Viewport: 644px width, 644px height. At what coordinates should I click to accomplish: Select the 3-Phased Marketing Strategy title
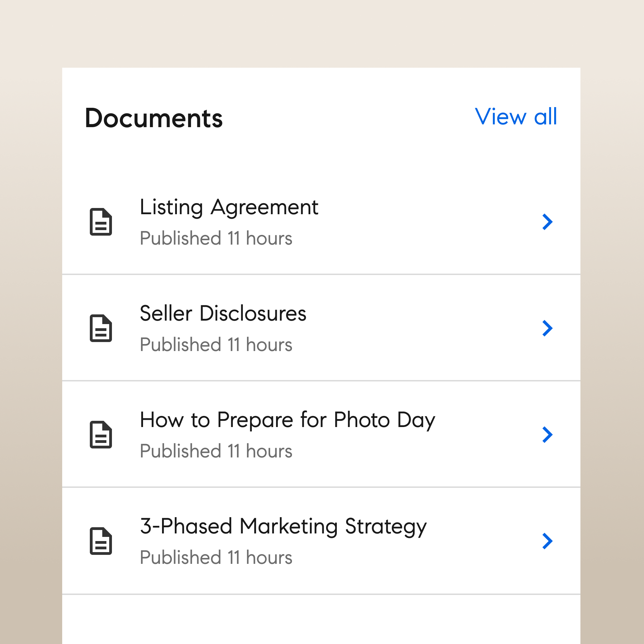pos(283,527)
